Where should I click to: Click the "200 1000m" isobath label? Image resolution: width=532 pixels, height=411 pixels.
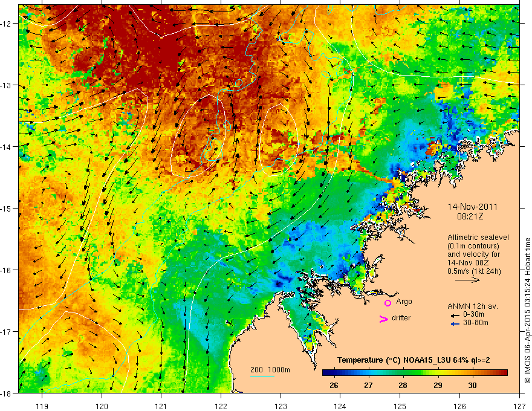point(270,370)
